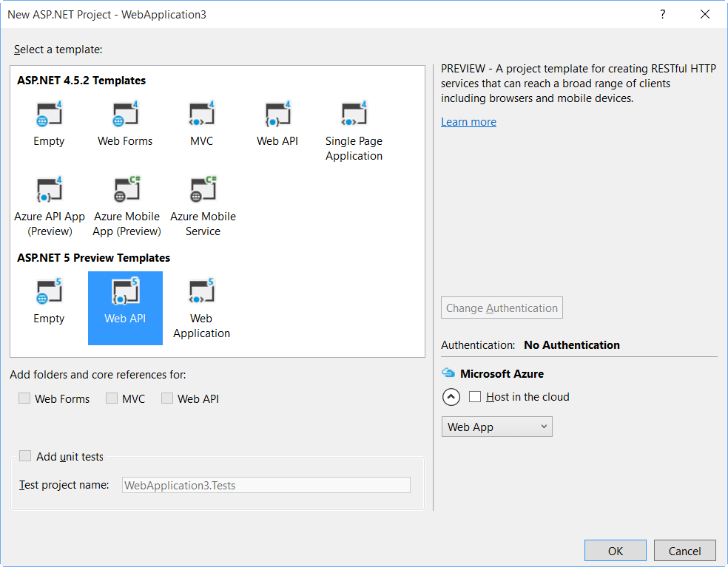Check the MVC folder reference box
The height and width of the screenshot is (567, 728).
click(x=112, y=398)
